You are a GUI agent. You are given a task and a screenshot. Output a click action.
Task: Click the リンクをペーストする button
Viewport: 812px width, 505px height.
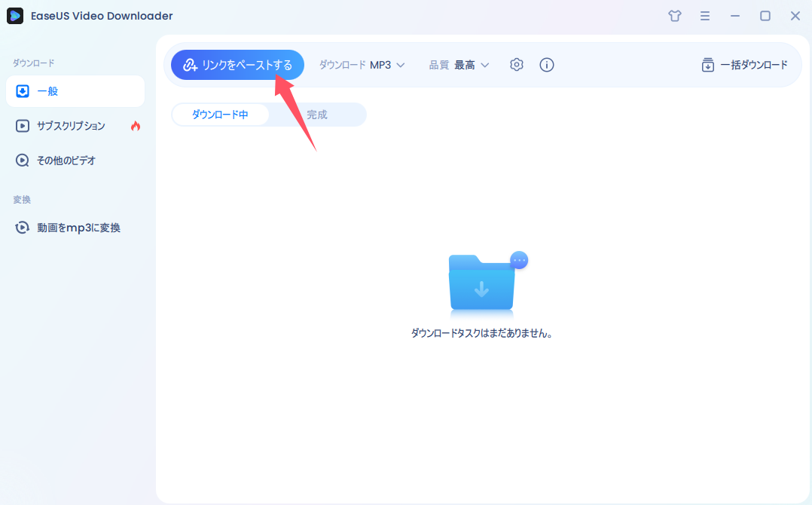coord(237,65)
